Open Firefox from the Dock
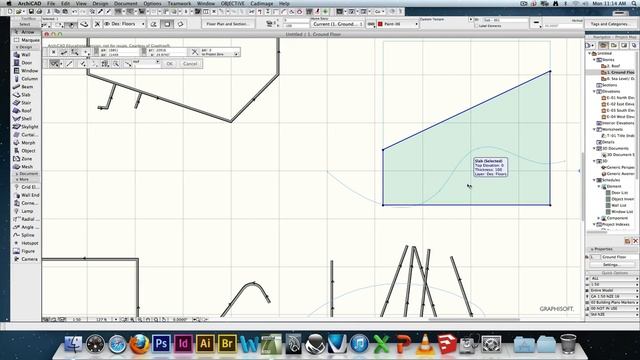Screen dimensions: 640x360 coord(139,344)
